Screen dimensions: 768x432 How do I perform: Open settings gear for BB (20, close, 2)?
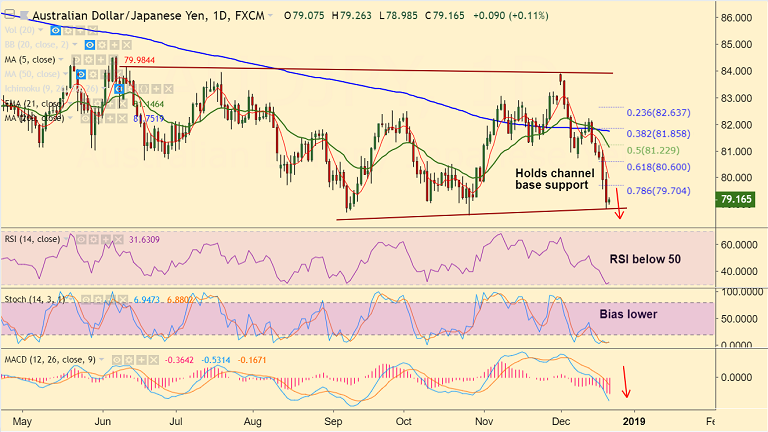(102, 45)
